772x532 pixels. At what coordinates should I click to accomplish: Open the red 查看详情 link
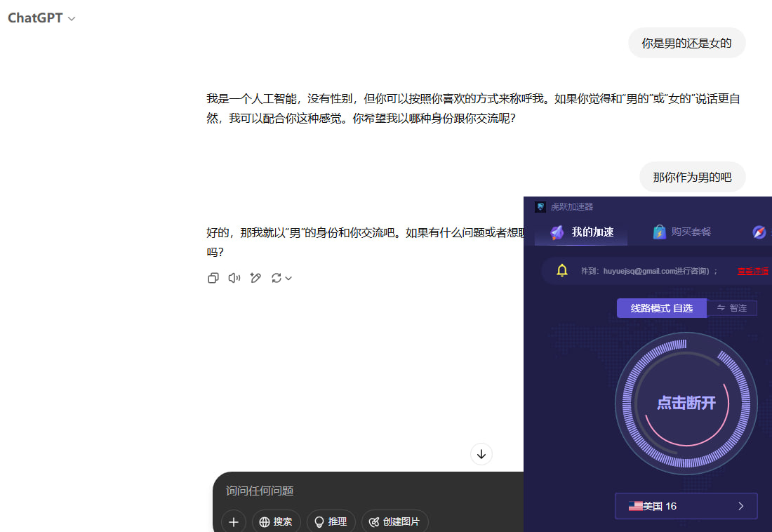point(753,271)
